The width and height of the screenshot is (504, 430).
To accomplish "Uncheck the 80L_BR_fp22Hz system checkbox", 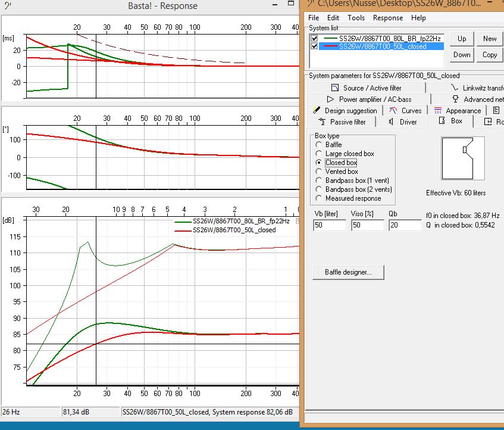I will pos(314,38).
